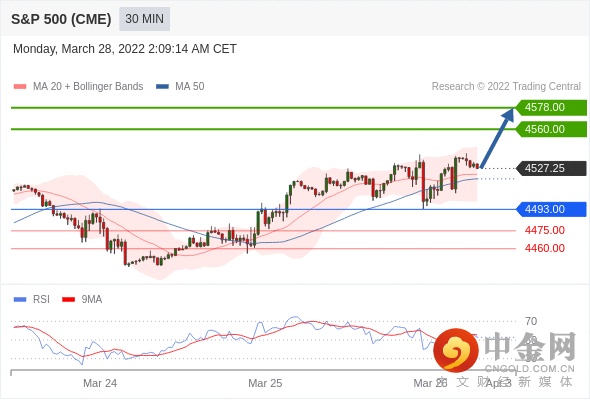Click the MA 20 + Bollinger Bands legend swatch
This screenshot has height=400, width=590.
tap(20, 87)
